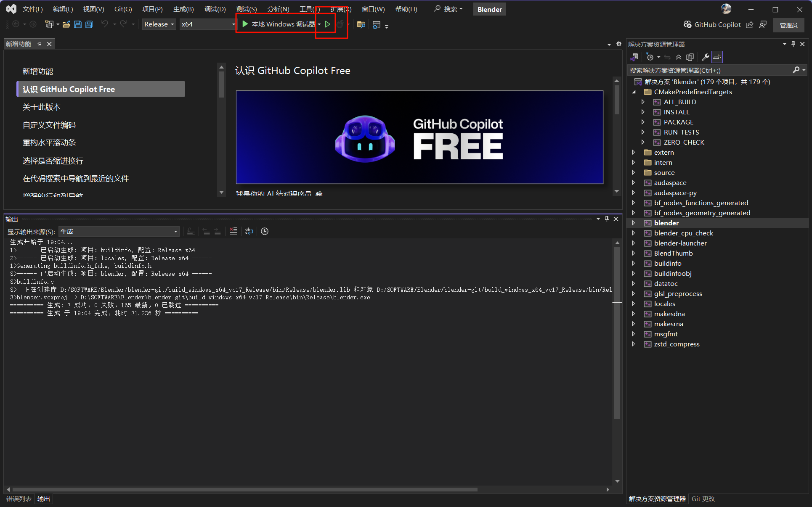Screen dimensions: 812x507
Task: Click Collapse All icon in Solution Explorer
Action: coord(679,57)
